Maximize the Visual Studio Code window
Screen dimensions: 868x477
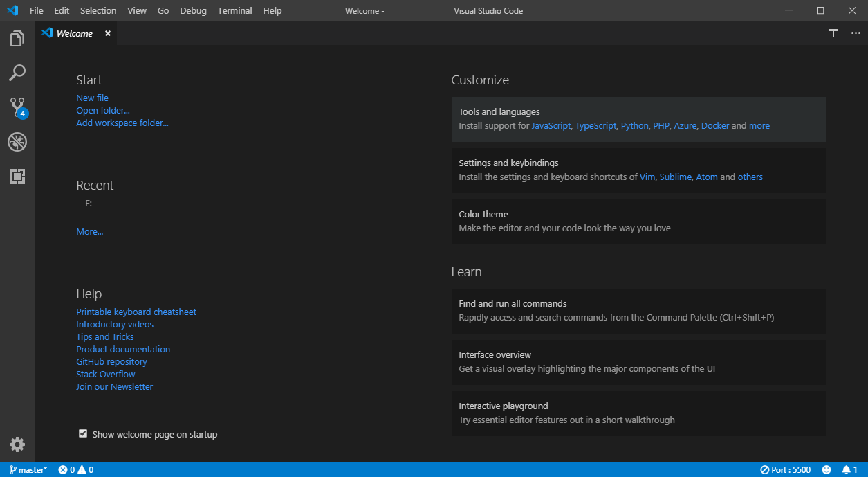(x=820, y=10)
